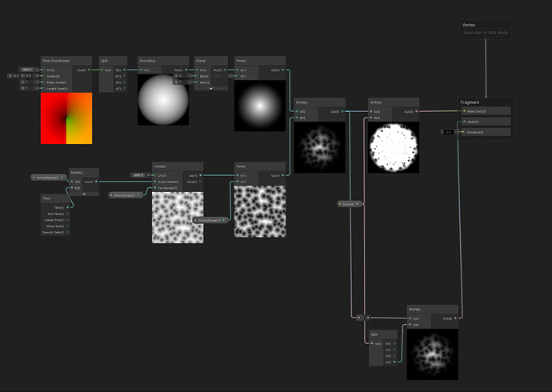
Task: Click the A(1) output port of the bottom Split node
Action: (x=394, y=362)
